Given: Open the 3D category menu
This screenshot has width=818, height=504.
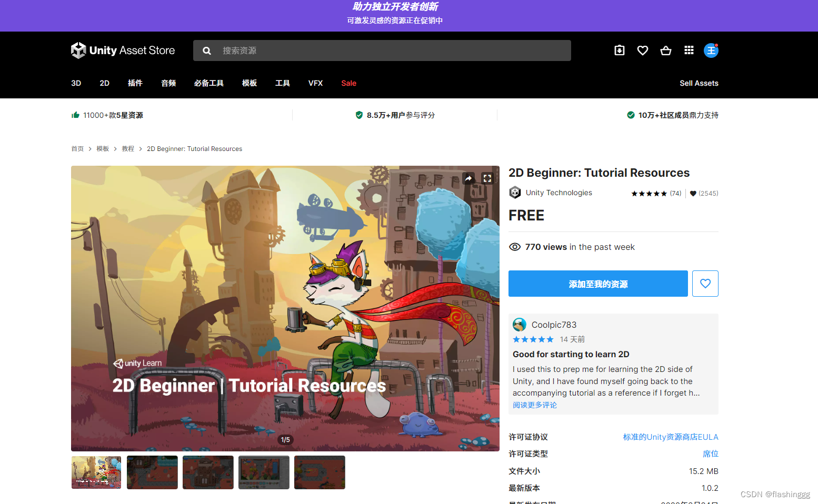Looking at the screenshot, I should [76, 83].
